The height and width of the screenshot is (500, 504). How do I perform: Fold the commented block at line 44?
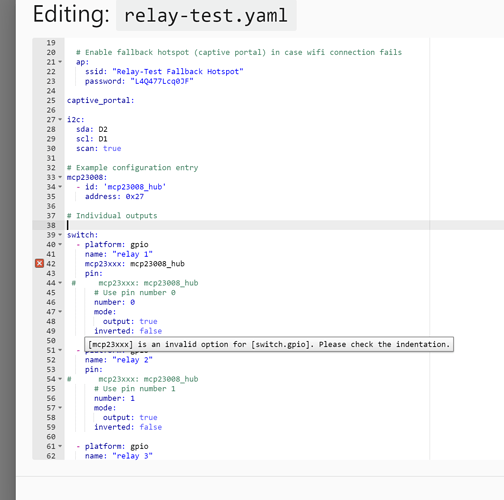tap(60, 283)
